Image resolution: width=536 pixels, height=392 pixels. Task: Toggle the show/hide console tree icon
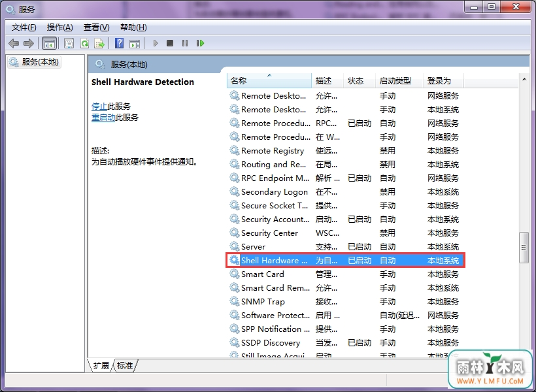(x=49, y=43)
